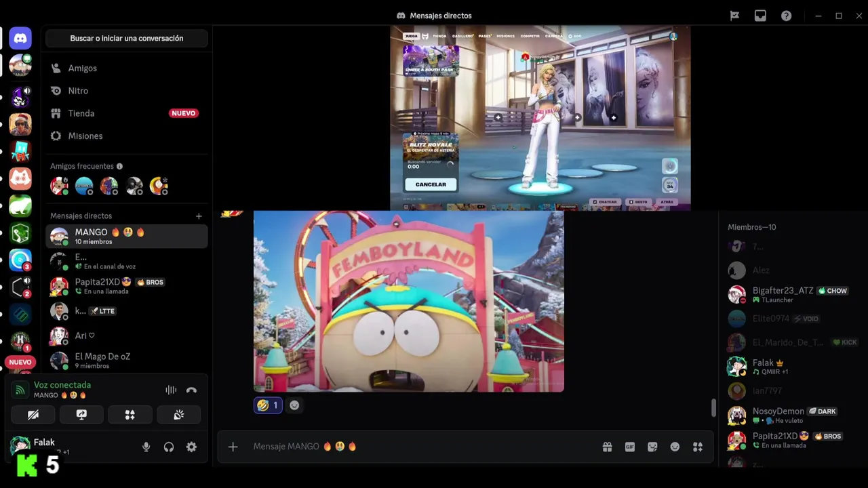This screenshot has width=868, height=488.
Task: Turn on camera in voice panel
Action: pyautogui.click(x=33, y=415)
